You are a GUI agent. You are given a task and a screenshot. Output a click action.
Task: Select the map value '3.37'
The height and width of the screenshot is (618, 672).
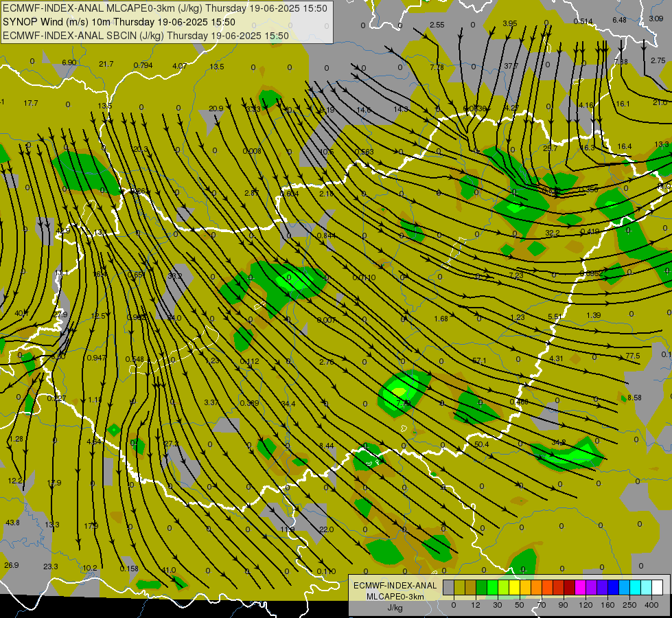point(211,402)
